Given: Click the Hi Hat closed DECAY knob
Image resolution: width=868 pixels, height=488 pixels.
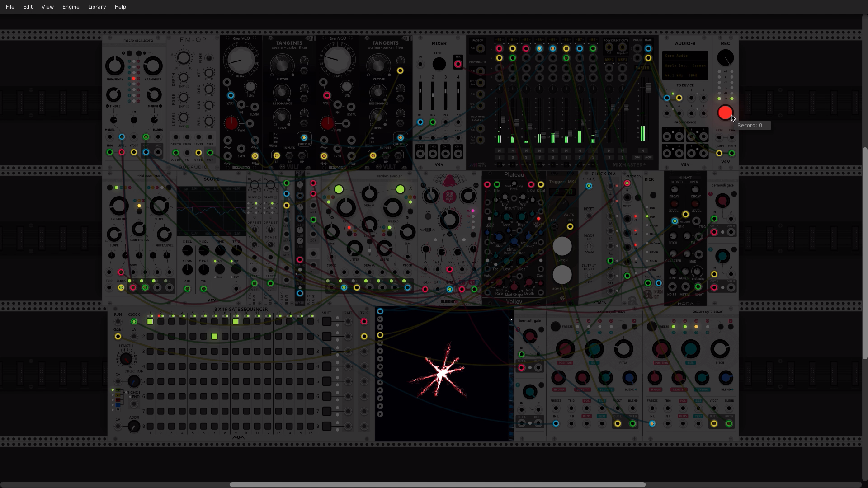Looking at the screenshot, I should (x=675, y=190).
